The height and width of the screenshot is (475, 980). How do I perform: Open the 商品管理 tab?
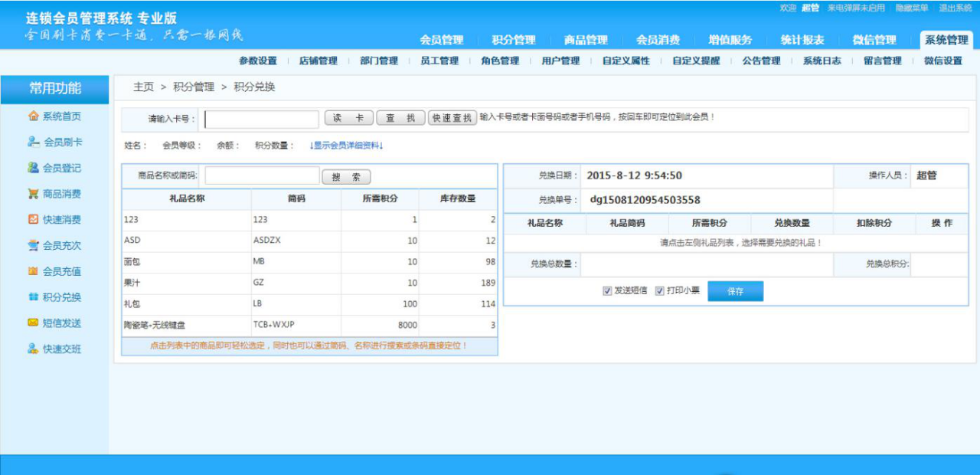tap(586, 40)
